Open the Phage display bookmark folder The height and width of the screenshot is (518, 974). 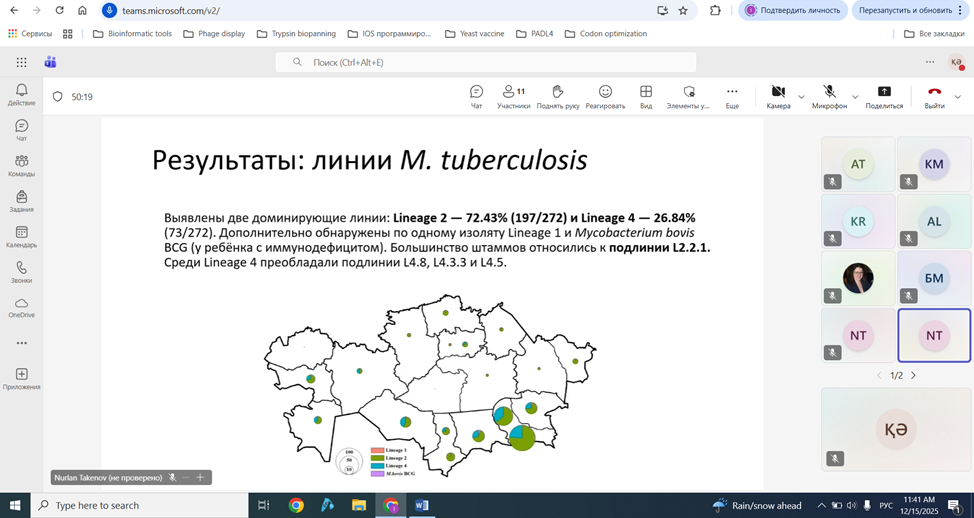(x=216, y=33)
